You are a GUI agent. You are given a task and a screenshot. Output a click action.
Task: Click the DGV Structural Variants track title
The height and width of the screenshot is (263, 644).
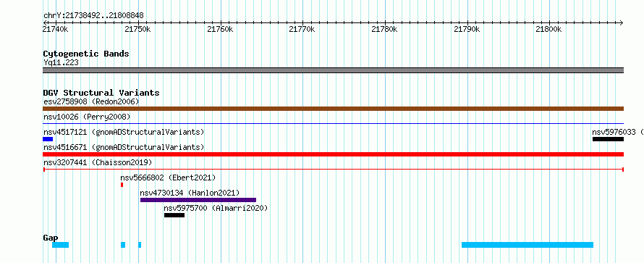[101, 93]
